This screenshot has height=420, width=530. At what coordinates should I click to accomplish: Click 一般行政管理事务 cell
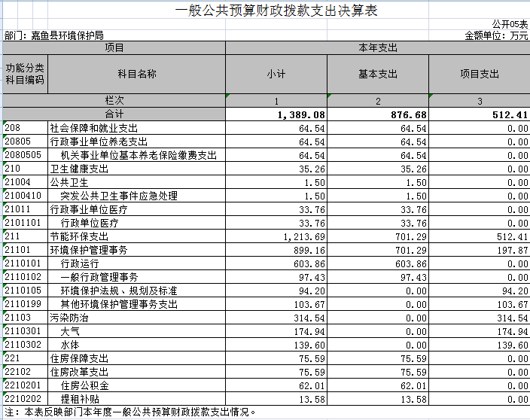coord(137,277)
